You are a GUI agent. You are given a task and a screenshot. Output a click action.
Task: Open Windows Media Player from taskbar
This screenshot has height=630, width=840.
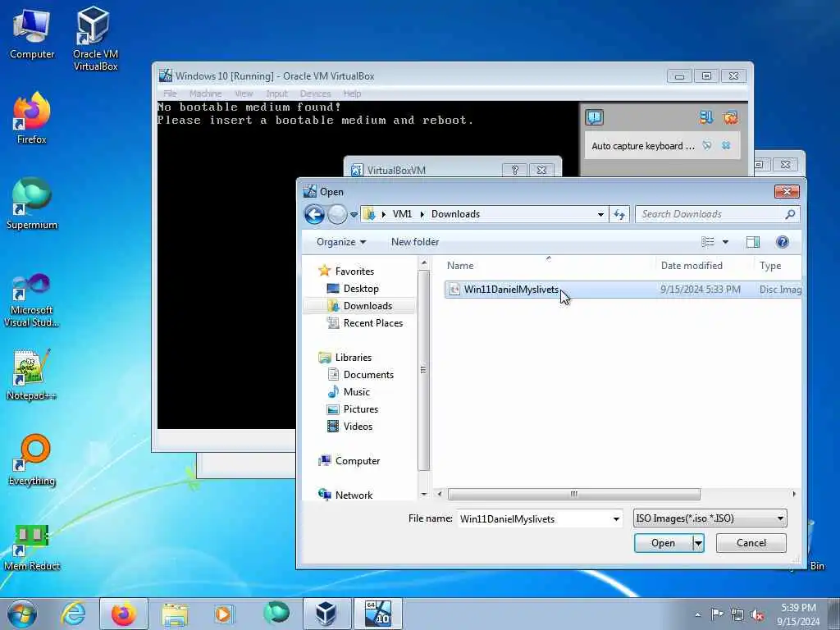point(223,614)
